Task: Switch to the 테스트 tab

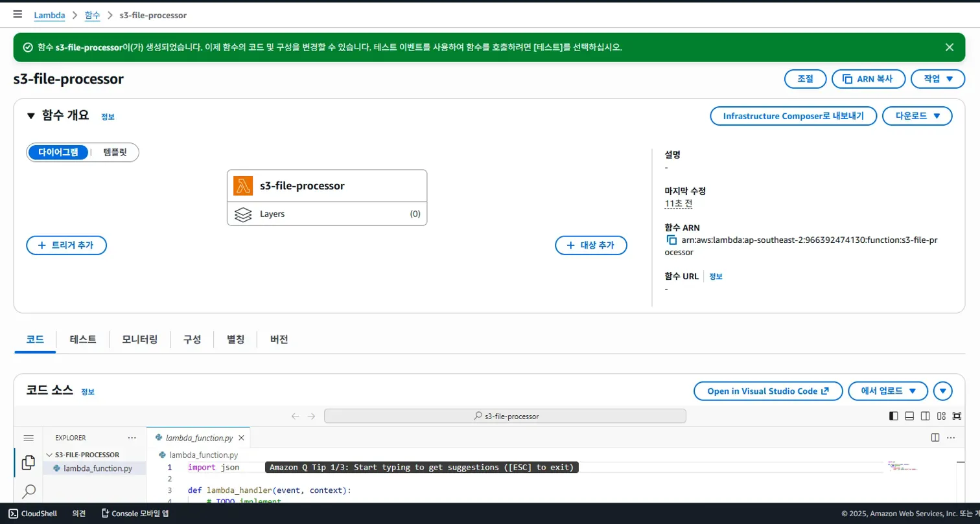Action: (83, 339)
